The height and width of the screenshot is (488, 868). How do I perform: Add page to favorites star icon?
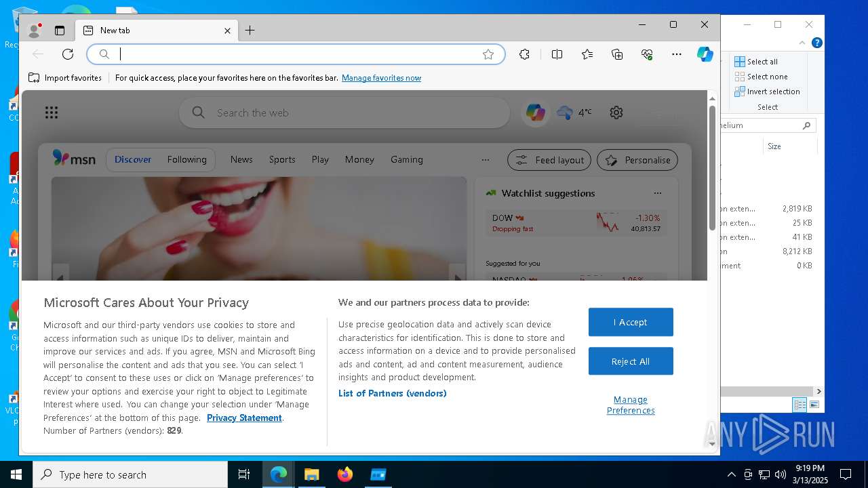pos(488,54)
